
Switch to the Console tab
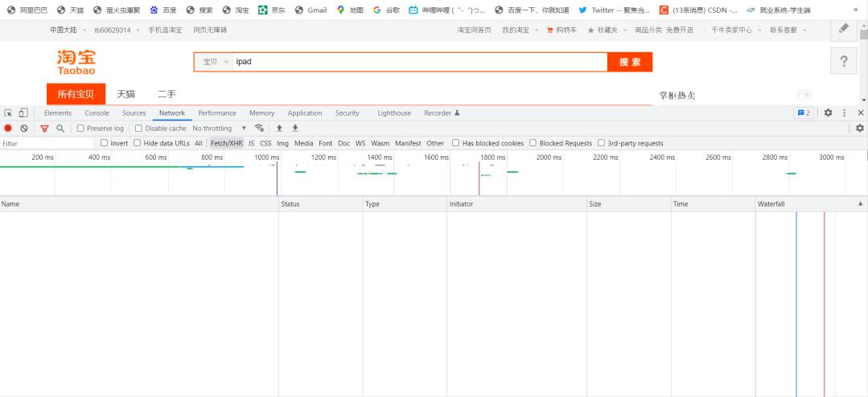click(x=97, y=113)
